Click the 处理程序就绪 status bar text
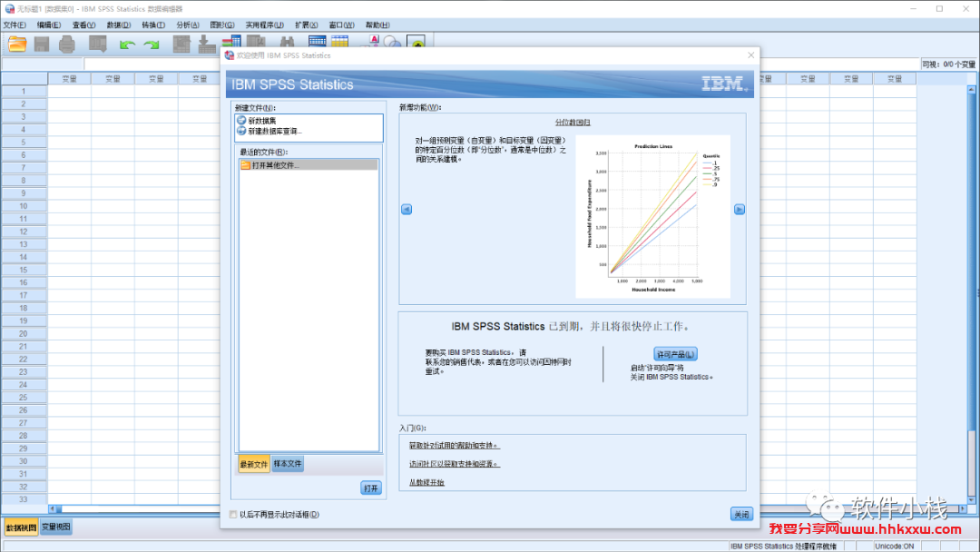The image size is (980, 552). (783, 547)
